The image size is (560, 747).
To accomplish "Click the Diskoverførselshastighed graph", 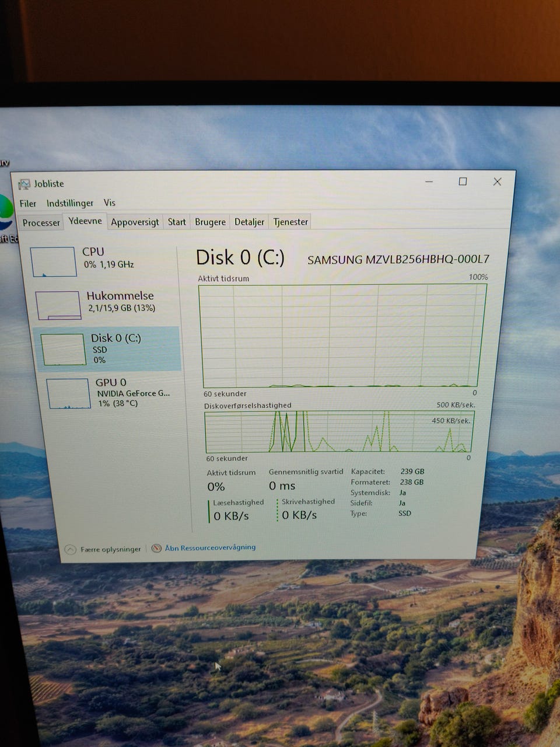I will (339, 431).
